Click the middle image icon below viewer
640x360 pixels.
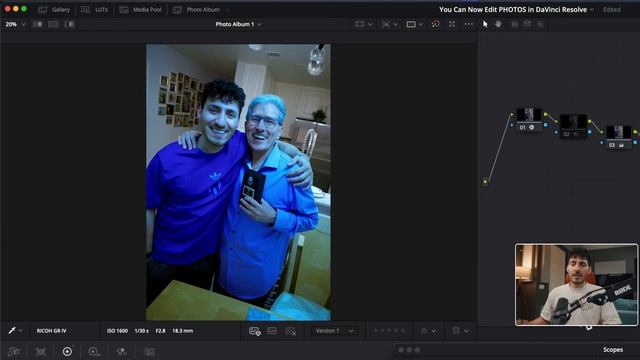click(272, 331)
